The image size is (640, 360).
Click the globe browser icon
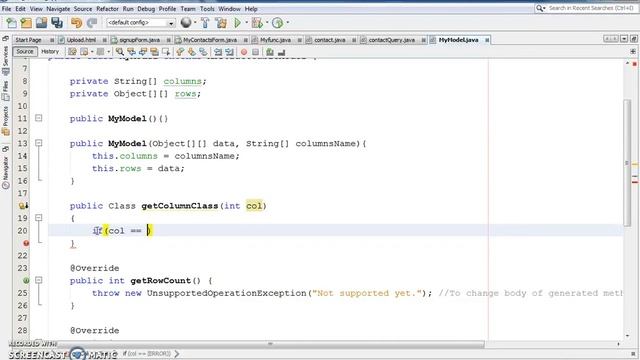186,23
